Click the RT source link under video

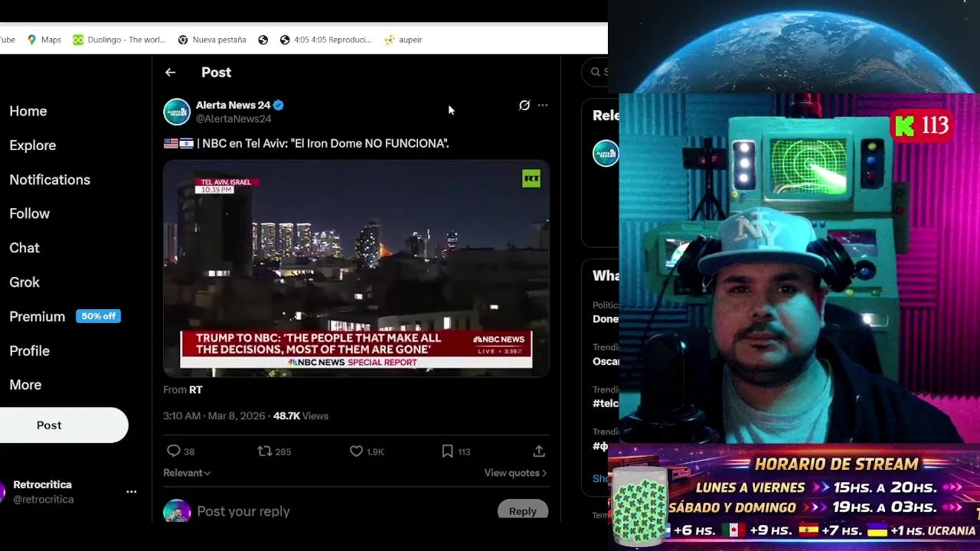tap(196, 390)
